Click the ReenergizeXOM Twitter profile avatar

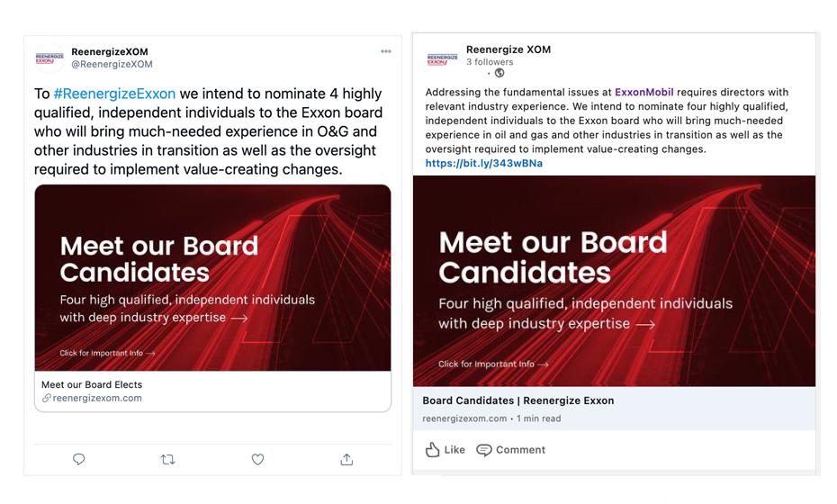[49, 58]
